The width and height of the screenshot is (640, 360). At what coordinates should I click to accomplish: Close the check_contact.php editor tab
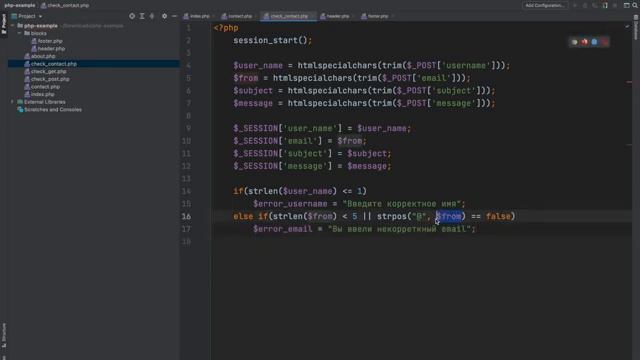click(x=312, y=16)
